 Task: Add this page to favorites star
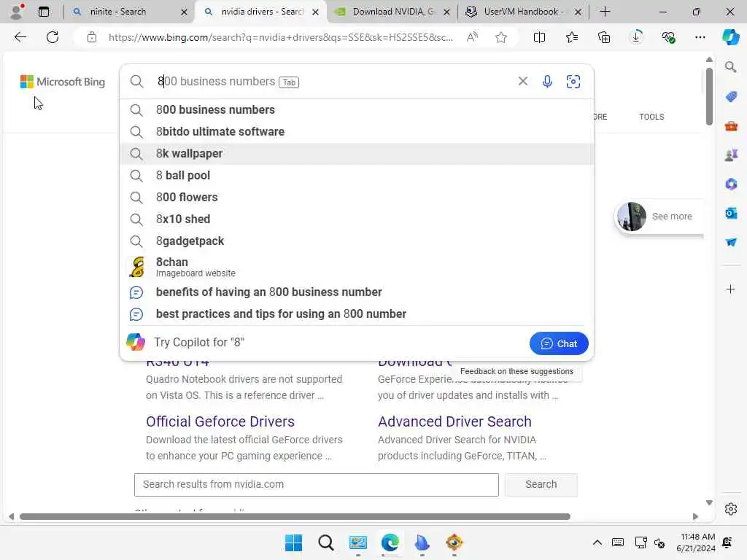pyautogui.click(x=500, y=37)
